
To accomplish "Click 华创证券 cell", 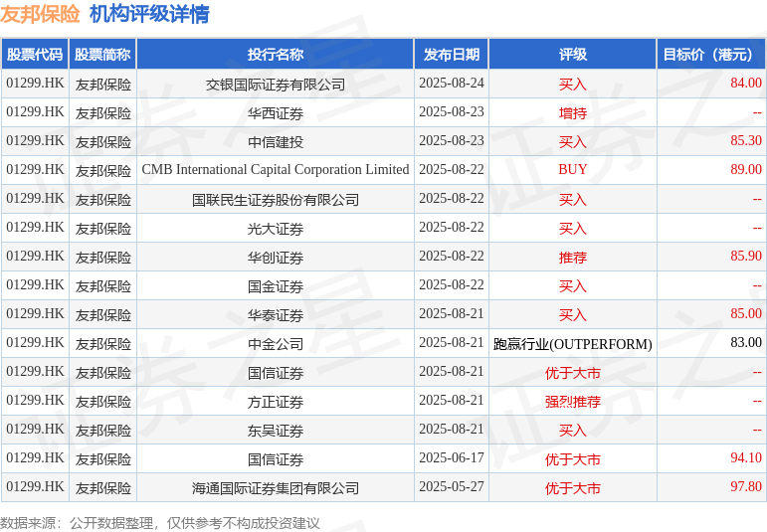I will tap(276, 258).
